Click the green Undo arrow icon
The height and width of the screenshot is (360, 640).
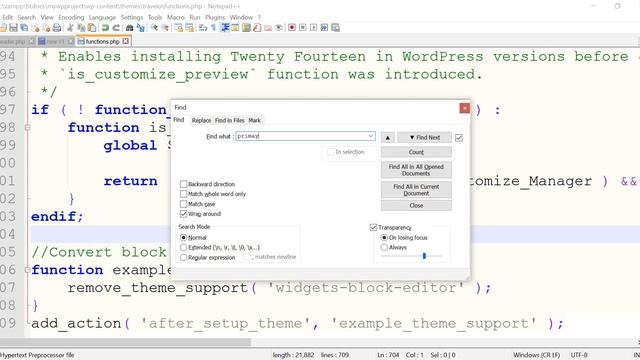105,28
